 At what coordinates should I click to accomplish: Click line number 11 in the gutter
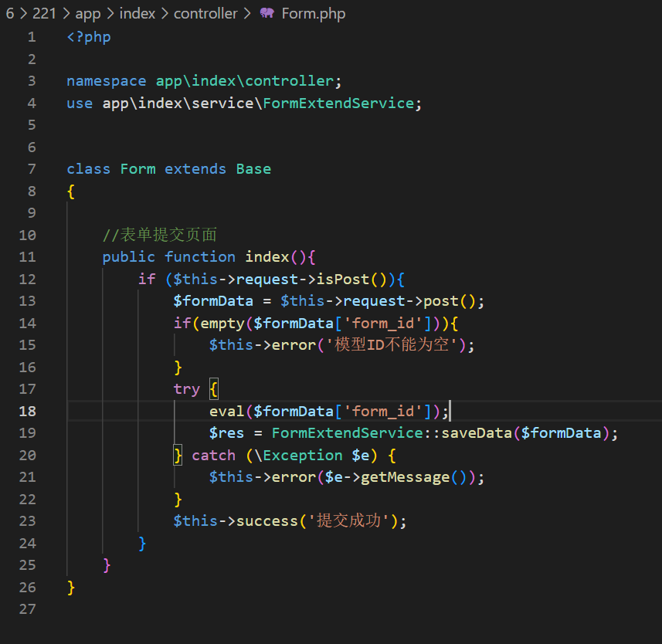[x=28, y=257]
